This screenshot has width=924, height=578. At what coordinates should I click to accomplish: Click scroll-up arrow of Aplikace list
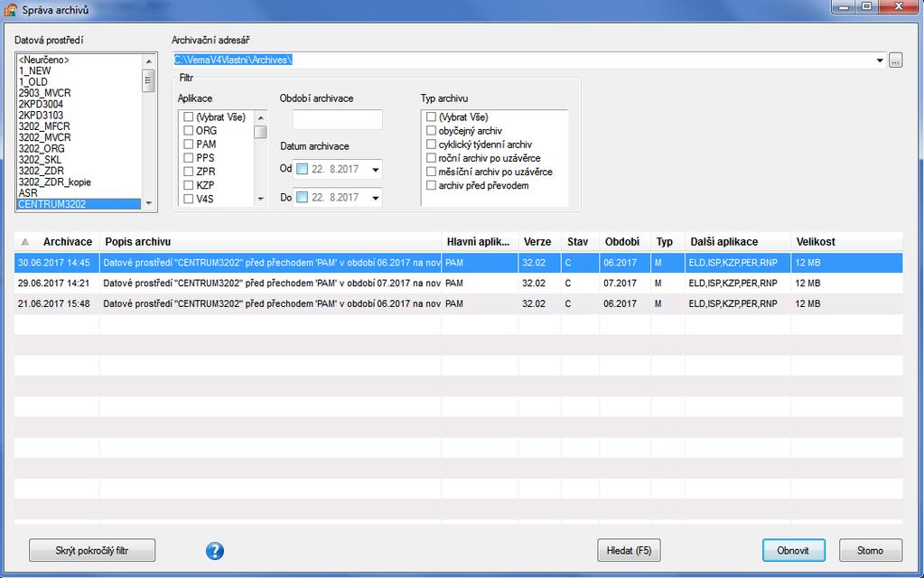pos(260,117)
